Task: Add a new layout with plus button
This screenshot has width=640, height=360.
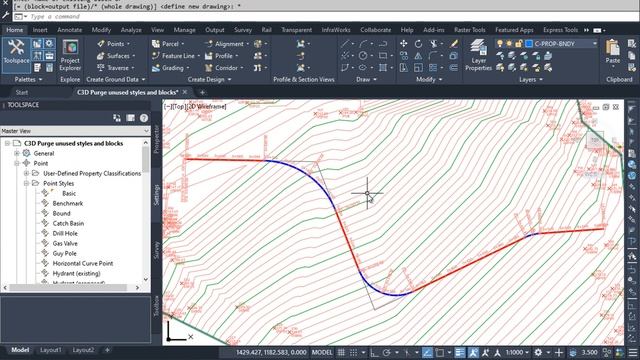Action: click(107, 350)
